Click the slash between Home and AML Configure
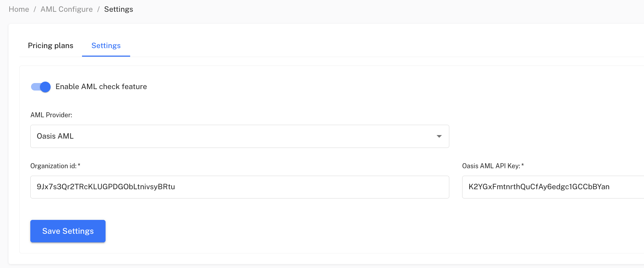 pyautogui.click(x=35, y=9)
